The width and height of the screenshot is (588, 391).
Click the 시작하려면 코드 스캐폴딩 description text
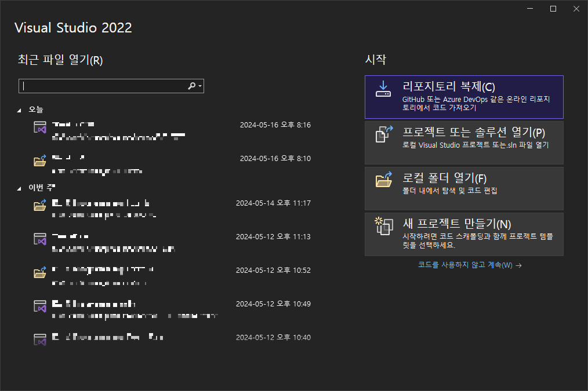point(477,240)
